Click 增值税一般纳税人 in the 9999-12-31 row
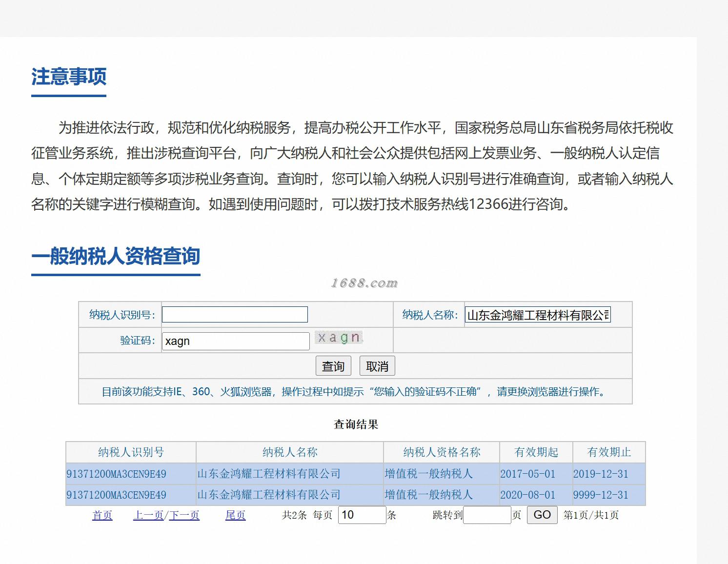The width and height of the screenshot is (728, 564). coord(428,495)
